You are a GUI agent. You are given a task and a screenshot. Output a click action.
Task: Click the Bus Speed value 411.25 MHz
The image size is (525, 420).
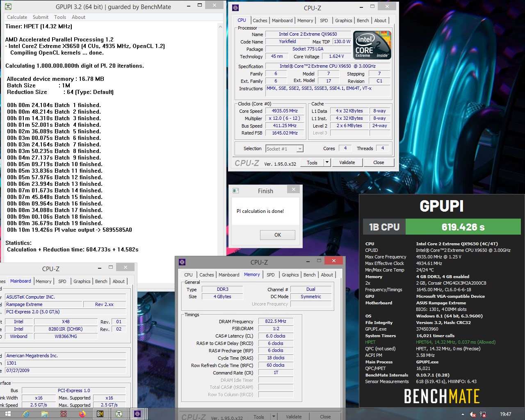click(x=285, y=126)
